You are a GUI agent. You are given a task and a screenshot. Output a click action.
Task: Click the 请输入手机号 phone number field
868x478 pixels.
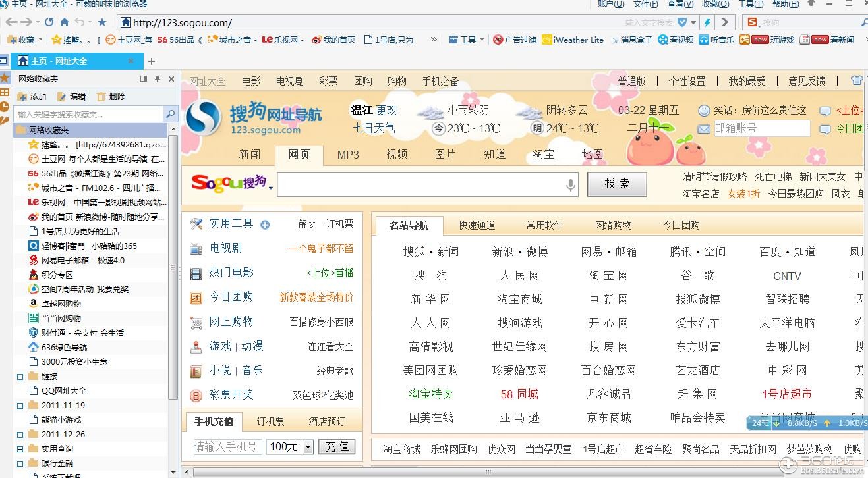click(228, 446)
